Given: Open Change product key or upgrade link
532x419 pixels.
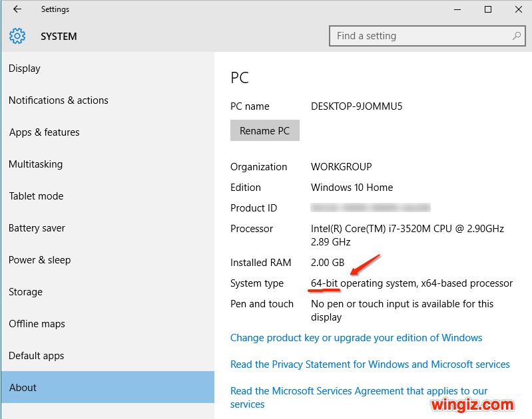Looking at the screenshot, I should coord(356,338).
